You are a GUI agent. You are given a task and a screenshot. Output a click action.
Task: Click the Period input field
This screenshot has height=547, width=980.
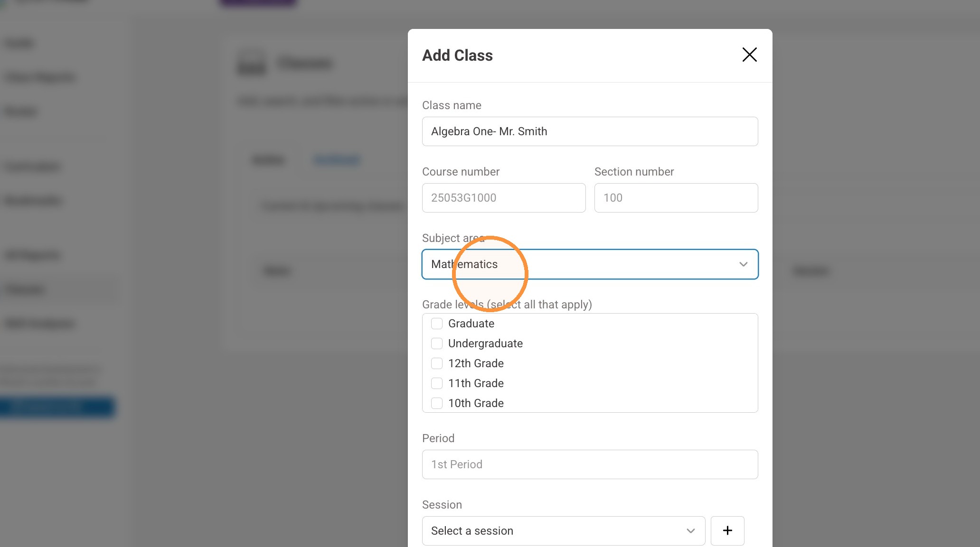pyautogui.click(x=590, y=464)
